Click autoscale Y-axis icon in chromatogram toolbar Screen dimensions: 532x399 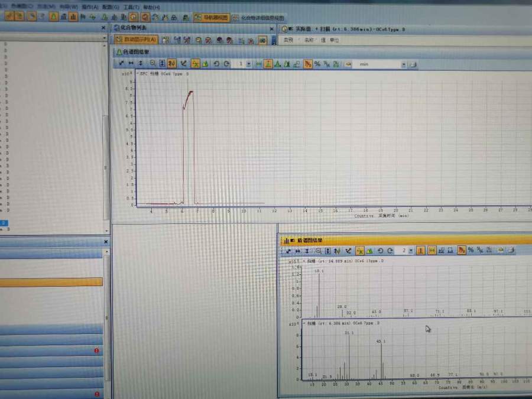[x=141, y=63]
